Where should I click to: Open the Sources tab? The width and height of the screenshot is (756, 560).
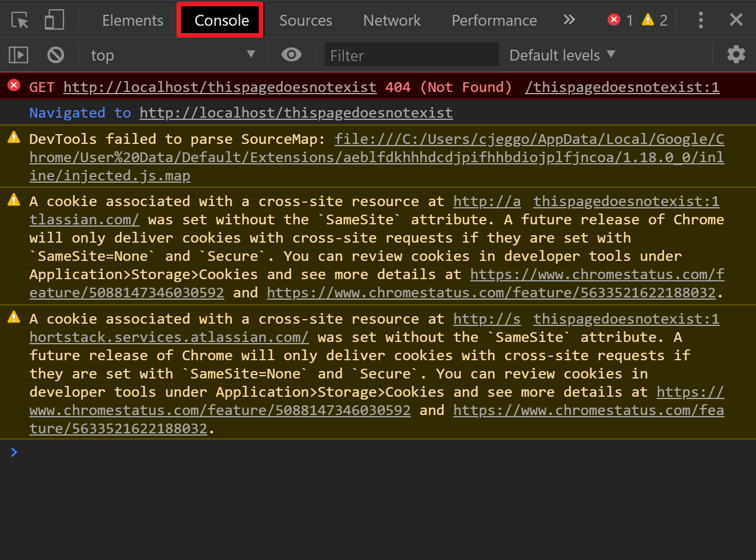pos(305,21)
